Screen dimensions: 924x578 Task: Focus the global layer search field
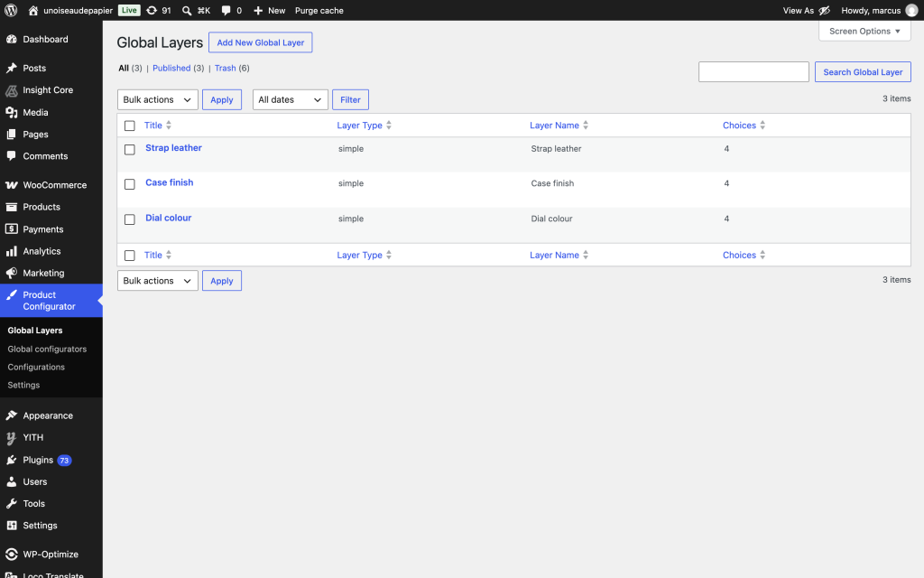coord(753,72)
